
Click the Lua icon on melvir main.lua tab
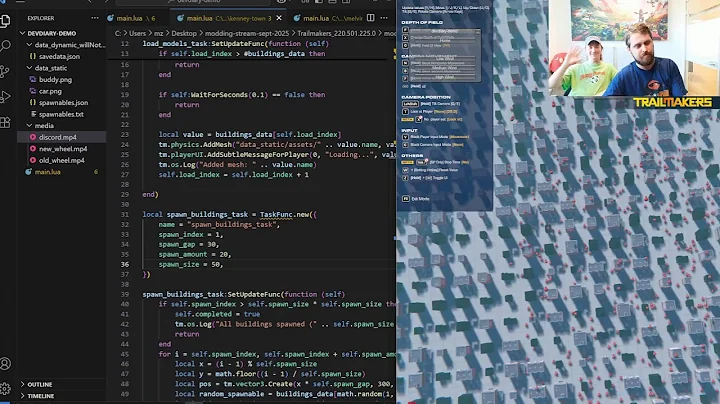click(x=297, y=18)
